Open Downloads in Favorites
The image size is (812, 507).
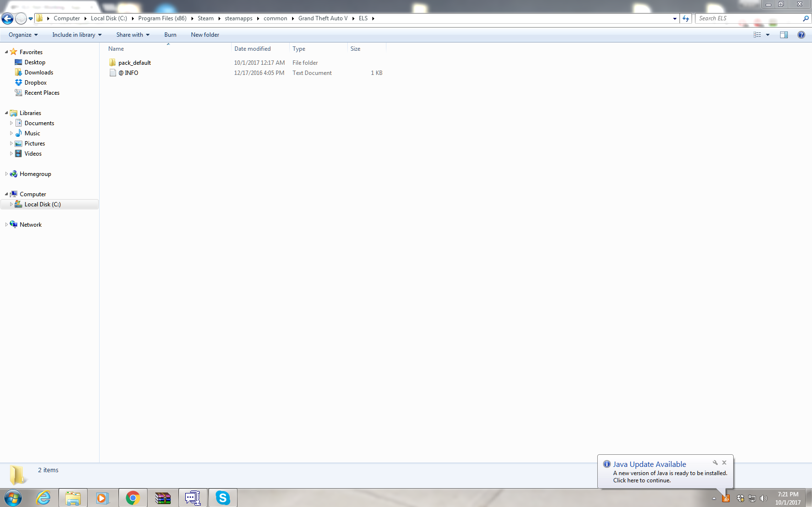tap(39, 72)
